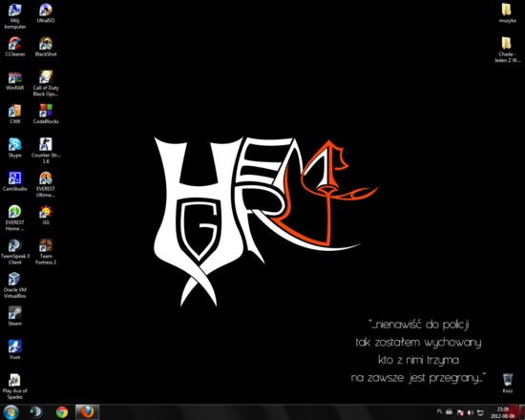Select the muzyka folder
Viewport: 525px width, 420px height.
(x=507, y=13)
